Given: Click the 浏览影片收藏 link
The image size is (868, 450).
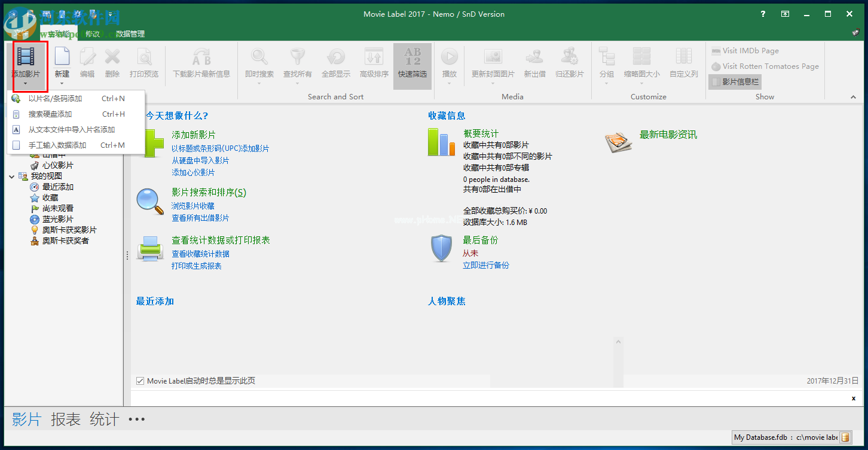Looking at the screenshot, I should point(193,206).
